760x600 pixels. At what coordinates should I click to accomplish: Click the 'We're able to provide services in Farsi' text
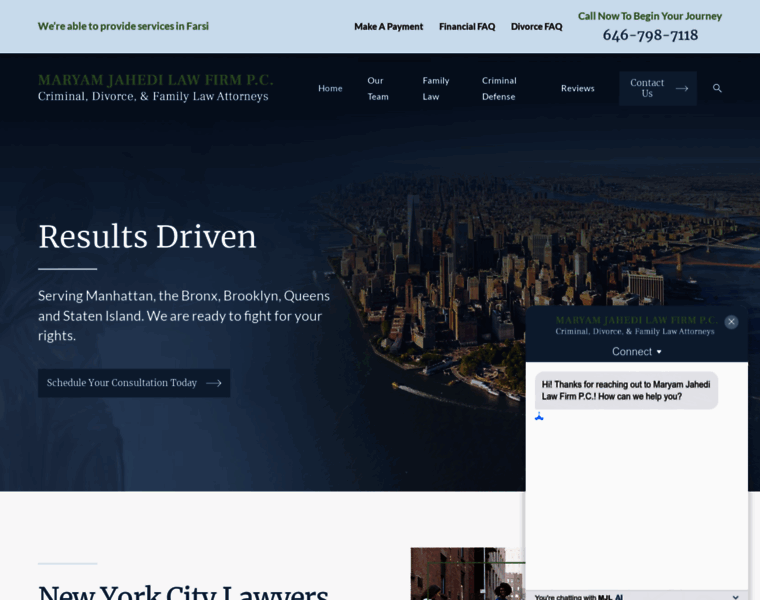point(123,26)
